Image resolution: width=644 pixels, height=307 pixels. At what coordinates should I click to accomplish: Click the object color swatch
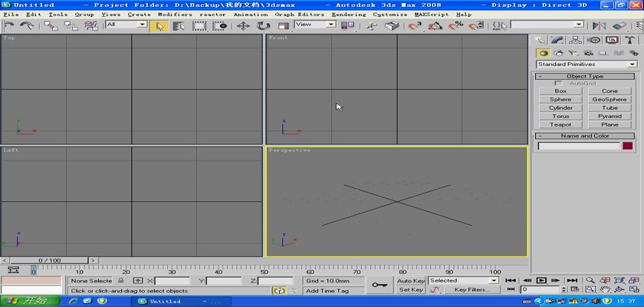click(x=628, y=146)
